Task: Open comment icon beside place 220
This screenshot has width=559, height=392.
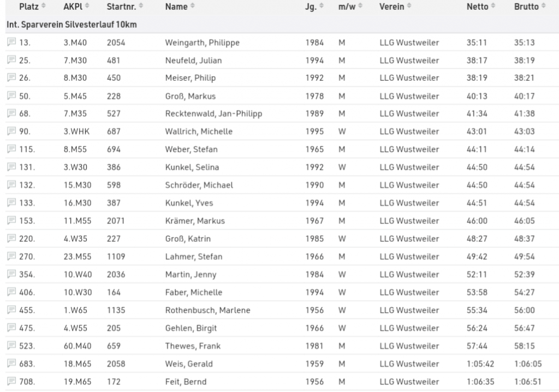Action: pyautogui.click(x=11, y=239)
